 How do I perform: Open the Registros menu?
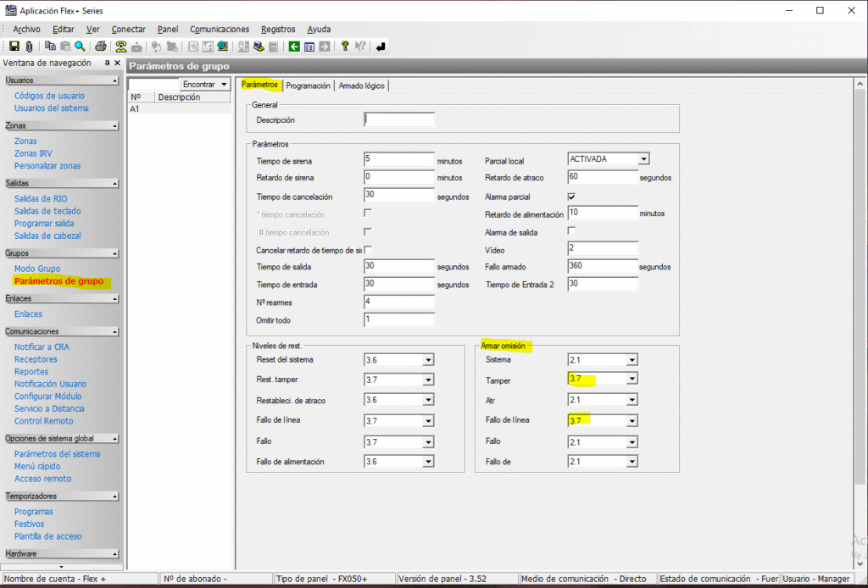[x=278, y=30]
